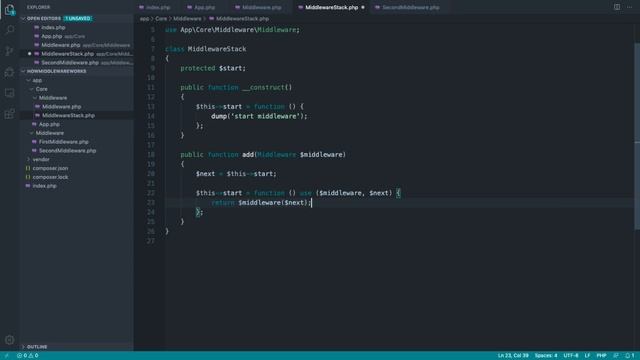640x360 pixels.
Task: Click Ln 23, Col 39 cursor position
Action: pyautogui.click(x=513, y=356)
